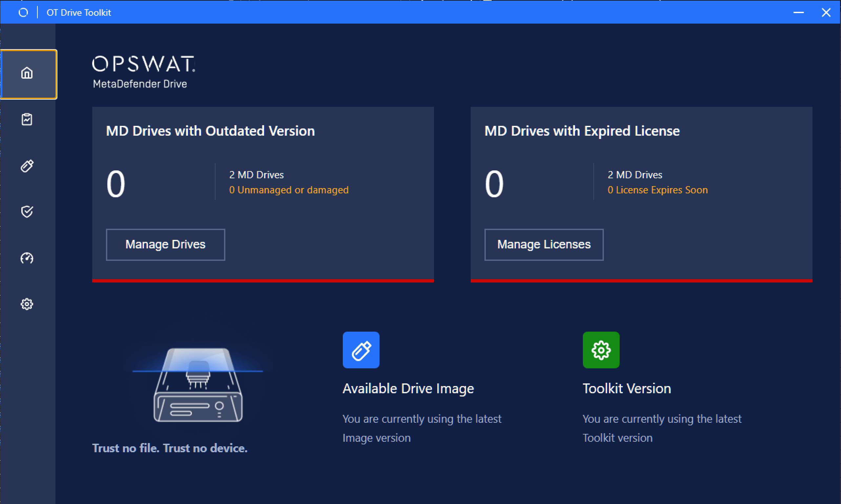Click the drive scanning illustration
This screenshot has width=841, height=504.
(x=198, y=384)
